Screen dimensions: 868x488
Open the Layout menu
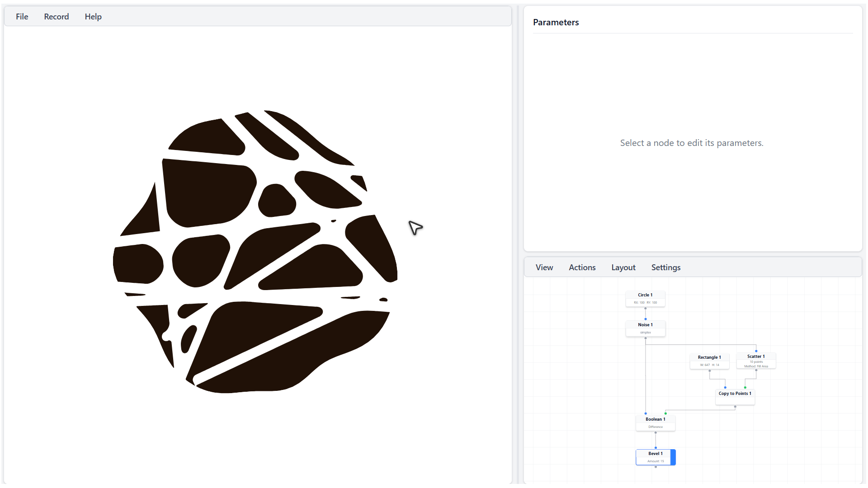click(x=623, y=267)
